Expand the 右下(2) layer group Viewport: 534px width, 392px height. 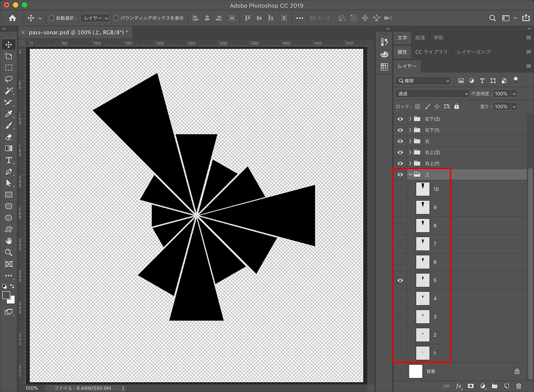point(410,119)
